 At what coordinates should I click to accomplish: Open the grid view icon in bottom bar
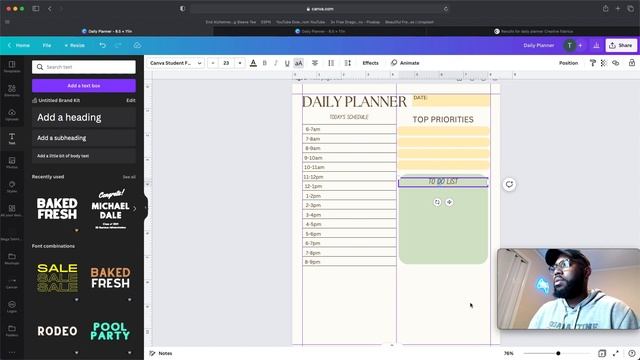[x=602, y=353]
